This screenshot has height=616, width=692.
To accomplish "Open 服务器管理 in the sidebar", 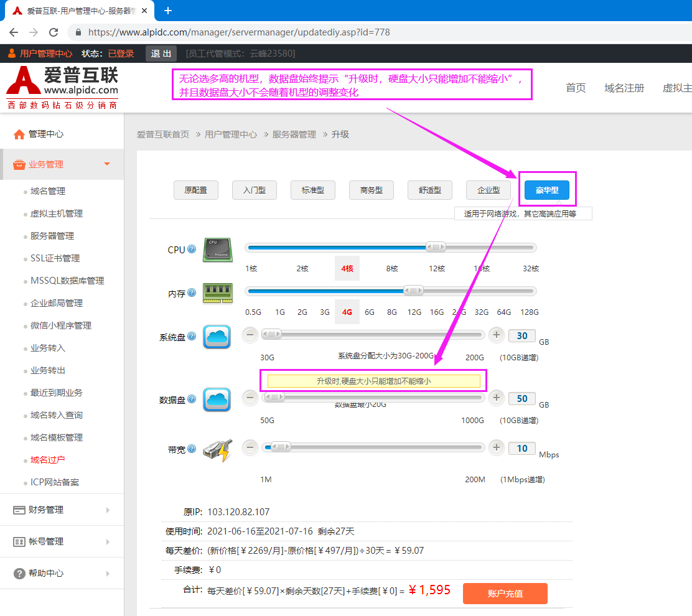I will point(52,236).
